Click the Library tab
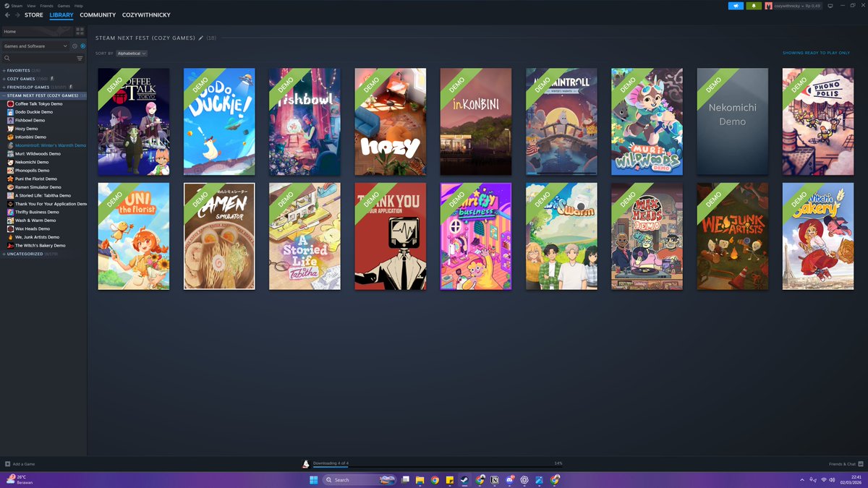Image resolution: width=868 pixels, height=488 pixels. click(61, 14)
